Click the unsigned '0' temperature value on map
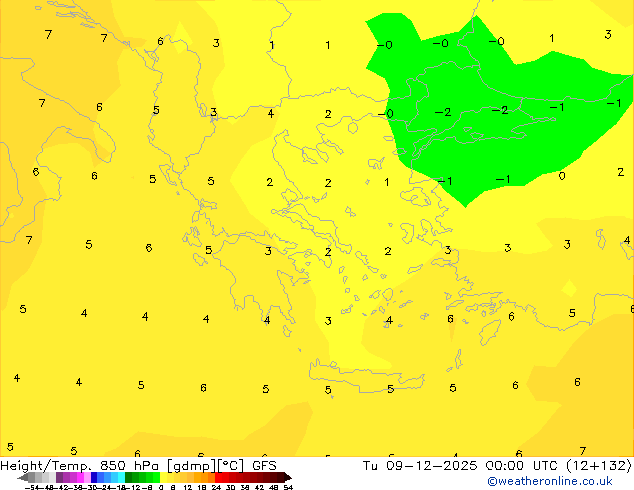The image size is (634, 490). [562, 175]
